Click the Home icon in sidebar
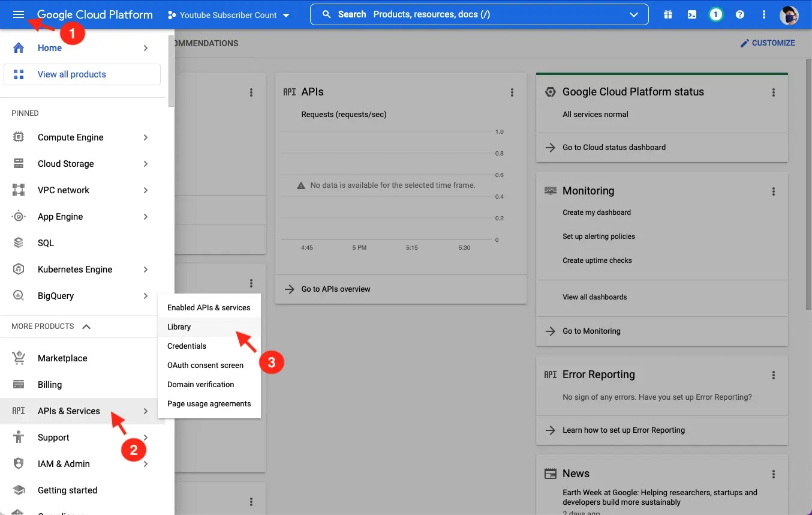Viewport: 812px width, 515px height. click(x=19, y=48)
